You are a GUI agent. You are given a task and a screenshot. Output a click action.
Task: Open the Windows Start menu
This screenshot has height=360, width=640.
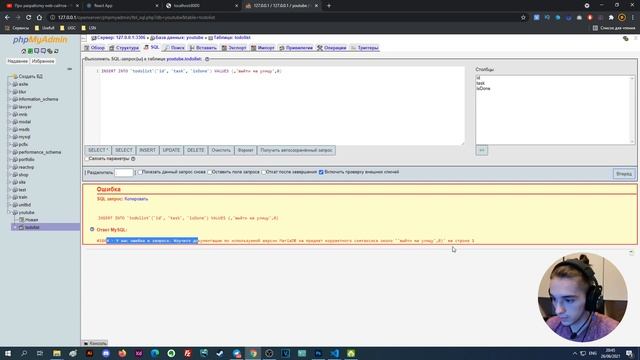click(8, 353)
